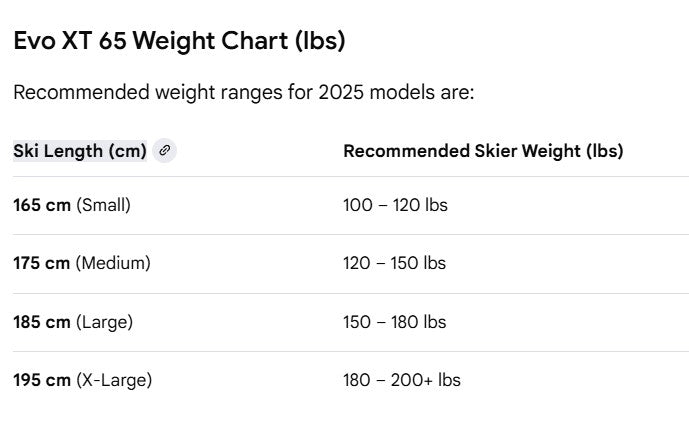
Task: Select the Ski Length (cm) column header
Action: 80,151
